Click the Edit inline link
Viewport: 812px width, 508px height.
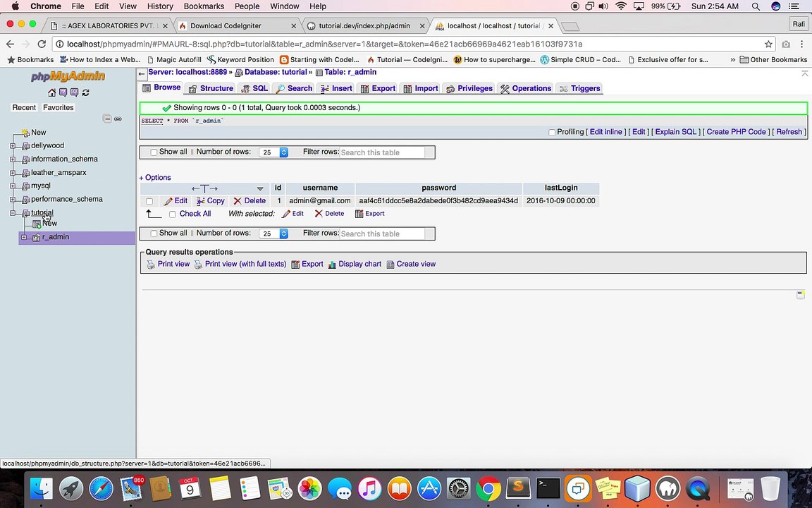pos(606,132)
